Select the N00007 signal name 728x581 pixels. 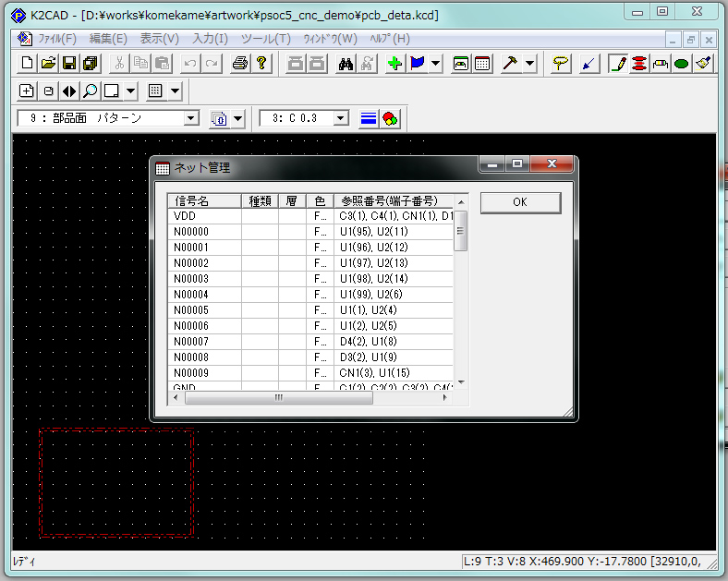point(191,342)
